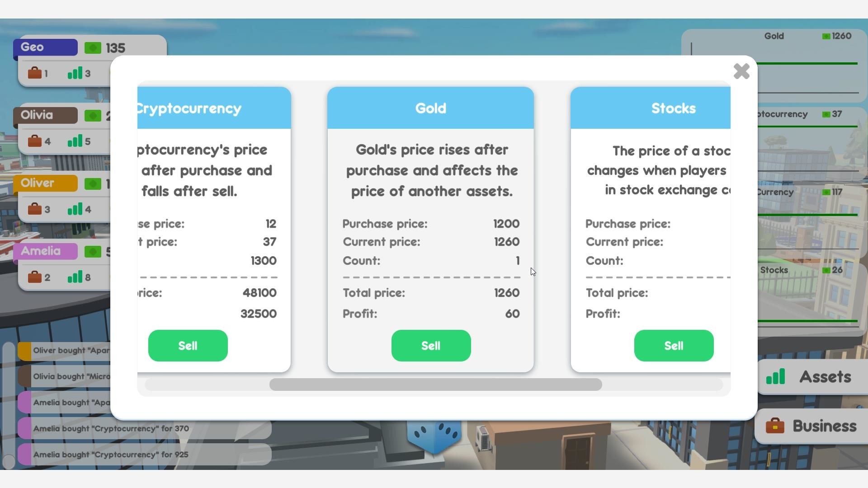Click Geo's green bar chart assets icon
This screenshot has width=868, height=488.
[x=75, y=73]
